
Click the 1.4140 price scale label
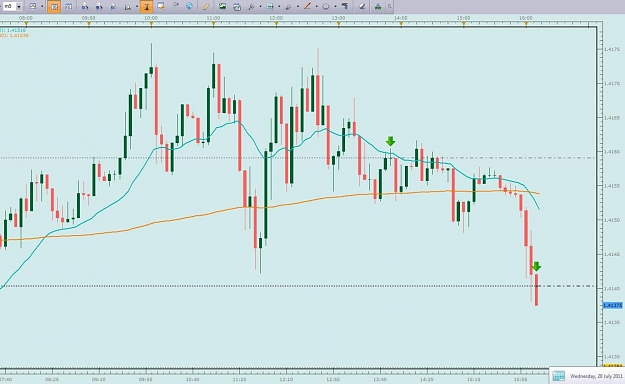click(x=612, y=288)
